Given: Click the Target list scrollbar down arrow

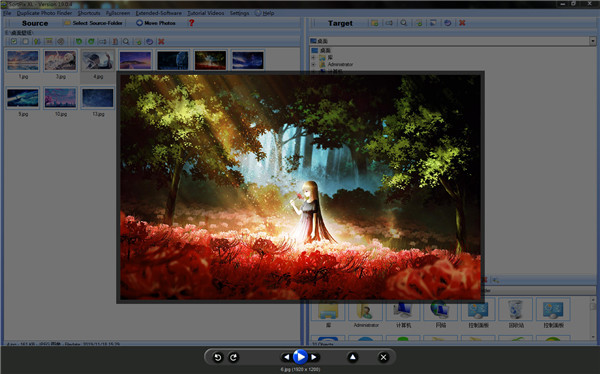Looking at the screenshot, I should [593, 336].
